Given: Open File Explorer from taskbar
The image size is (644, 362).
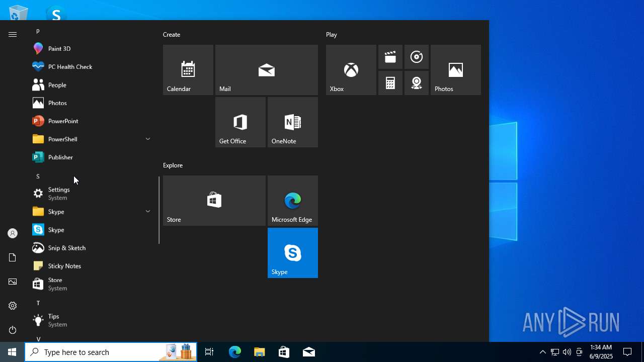Looking at the screenshot, I should [260, 352].
